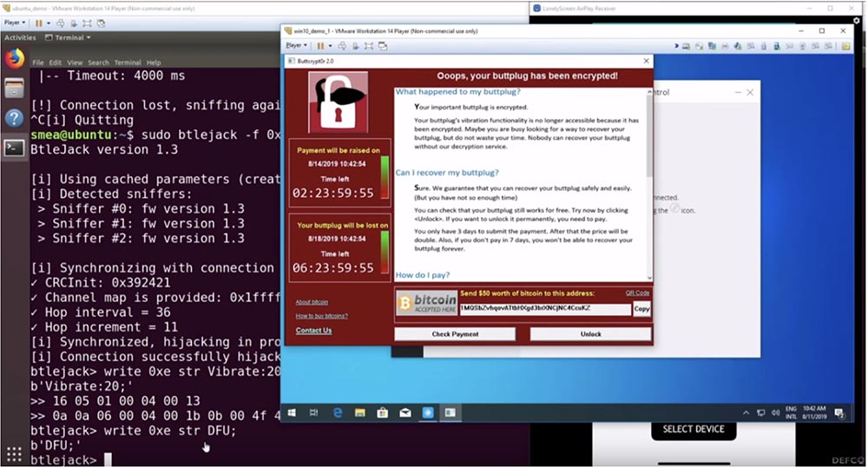Expand power options arrow in ubuntu_demo VMware
Viewport: 868px width, 467px height.
[x=49, y=23]
